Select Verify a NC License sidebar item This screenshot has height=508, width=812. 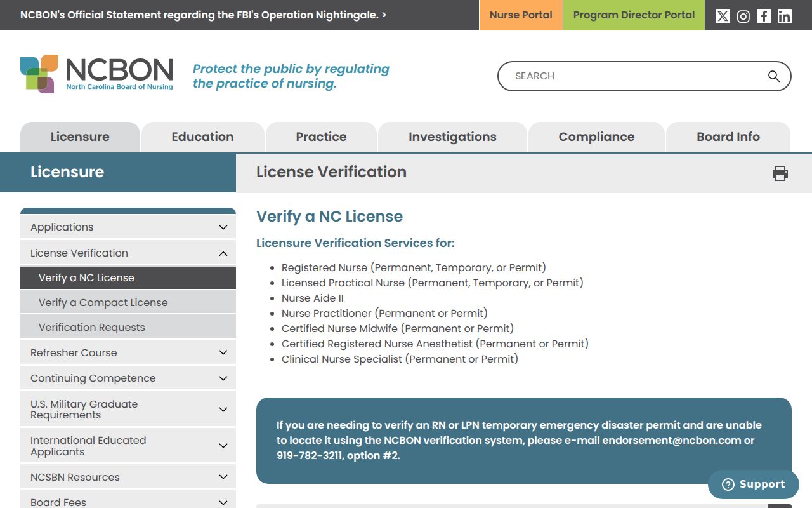point(128,277)
